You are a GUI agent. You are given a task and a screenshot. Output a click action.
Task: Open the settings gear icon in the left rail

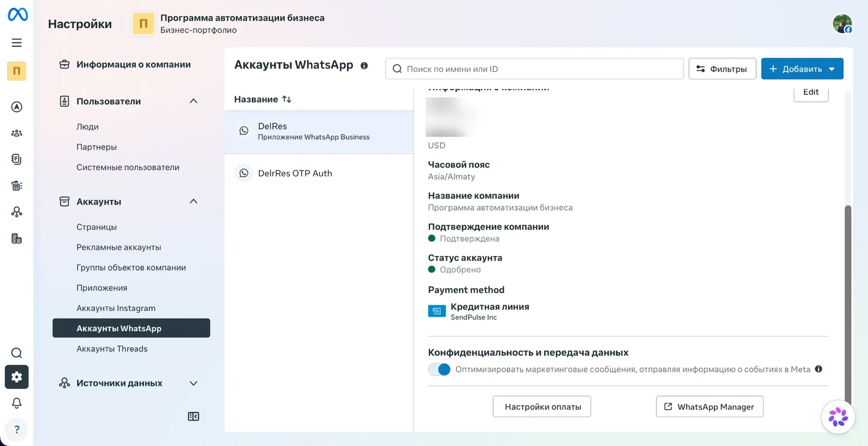(17, 377)
